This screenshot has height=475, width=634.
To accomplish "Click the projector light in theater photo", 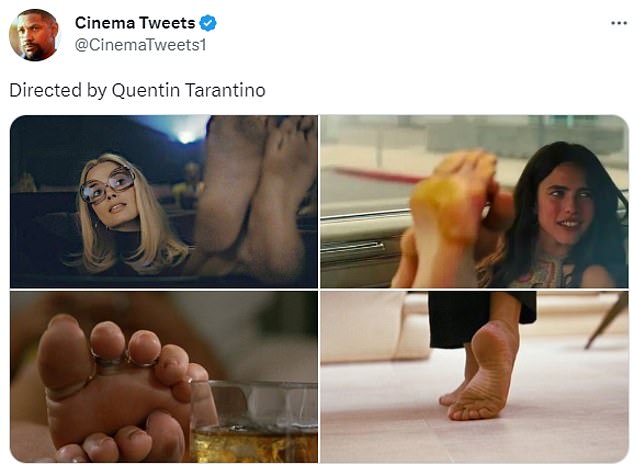I will point(186,137).
